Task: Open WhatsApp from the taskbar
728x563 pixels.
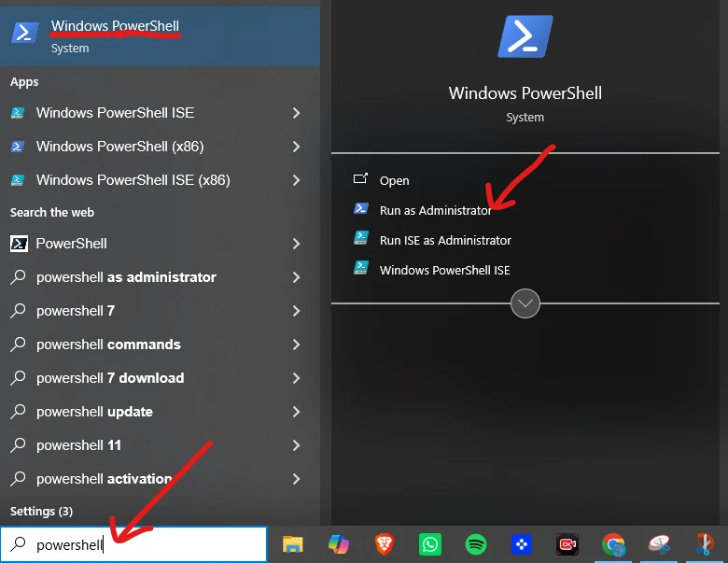Action: point(430,544)
